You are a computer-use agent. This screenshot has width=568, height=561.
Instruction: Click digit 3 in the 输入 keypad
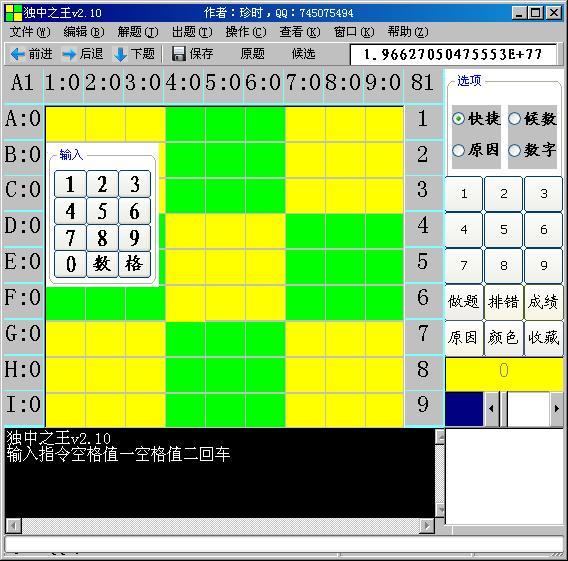tap(134, 184)
